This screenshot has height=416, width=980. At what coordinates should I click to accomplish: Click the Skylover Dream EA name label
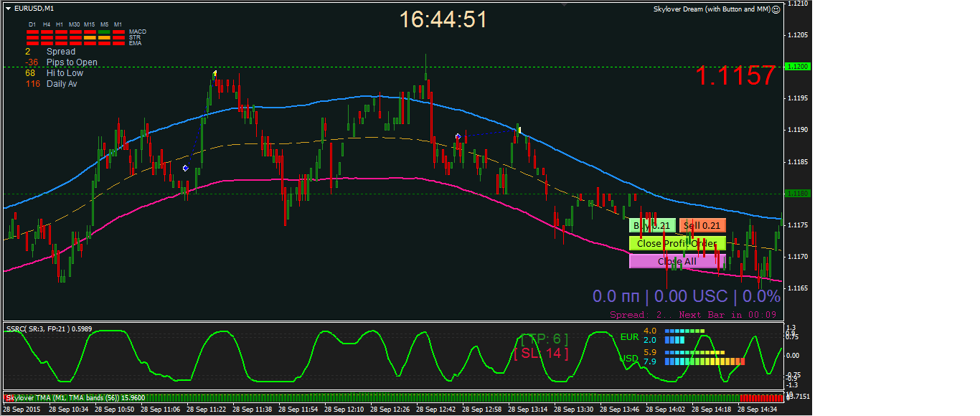[x=712, y=9]
